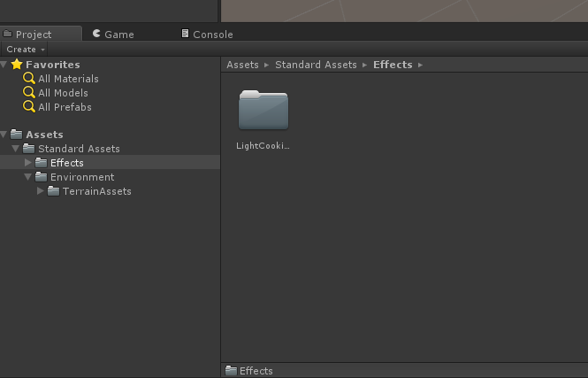Go to Assets in the breadcrumb
The image size is (588, 378).
(242, 65)
